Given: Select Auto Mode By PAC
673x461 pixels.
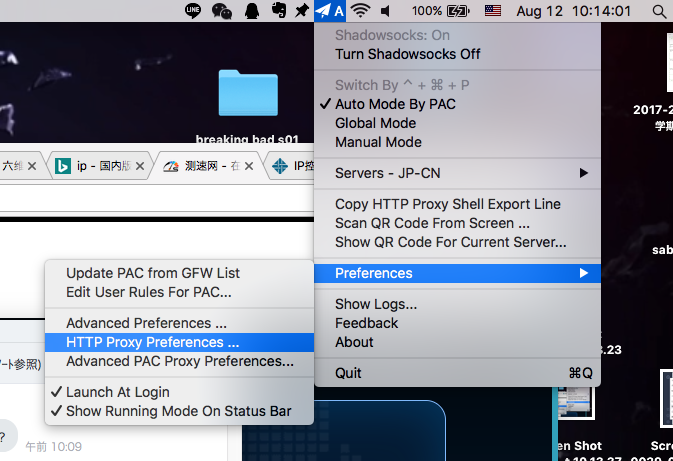Looking at the screenshot, I should tap(457, 104).
